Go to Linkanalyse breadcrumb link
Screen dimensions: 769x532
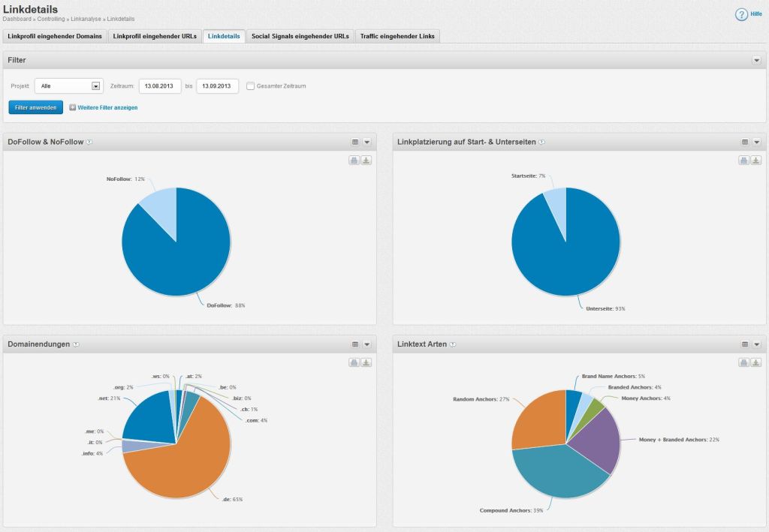point(86,19)
